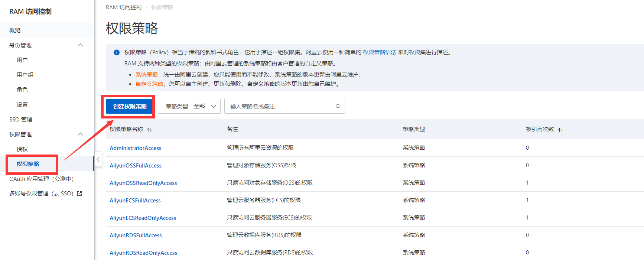Screen dimensions: 644x260
Task: Open AliyunECSReadOnlyAccess policy
Action: 143,218
